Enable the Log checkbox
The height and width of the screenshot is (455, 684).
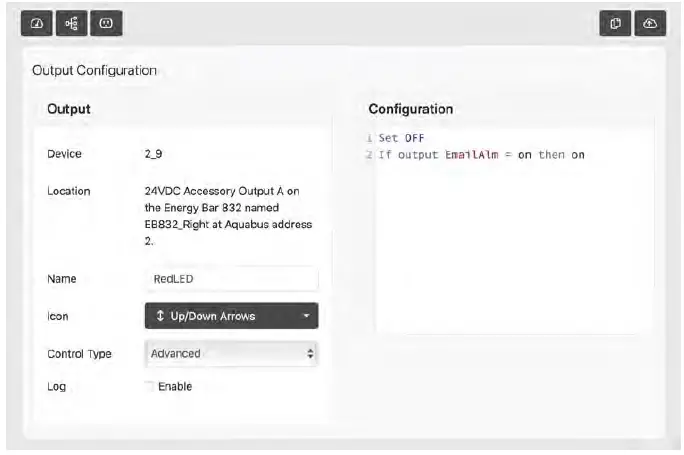(149, 386)
